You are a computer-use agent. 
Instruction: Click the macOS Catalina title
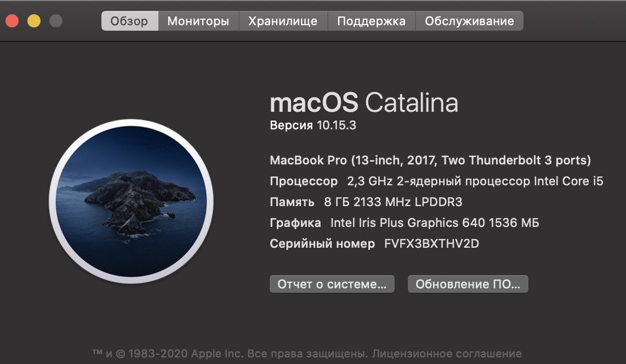coord(364,103)
